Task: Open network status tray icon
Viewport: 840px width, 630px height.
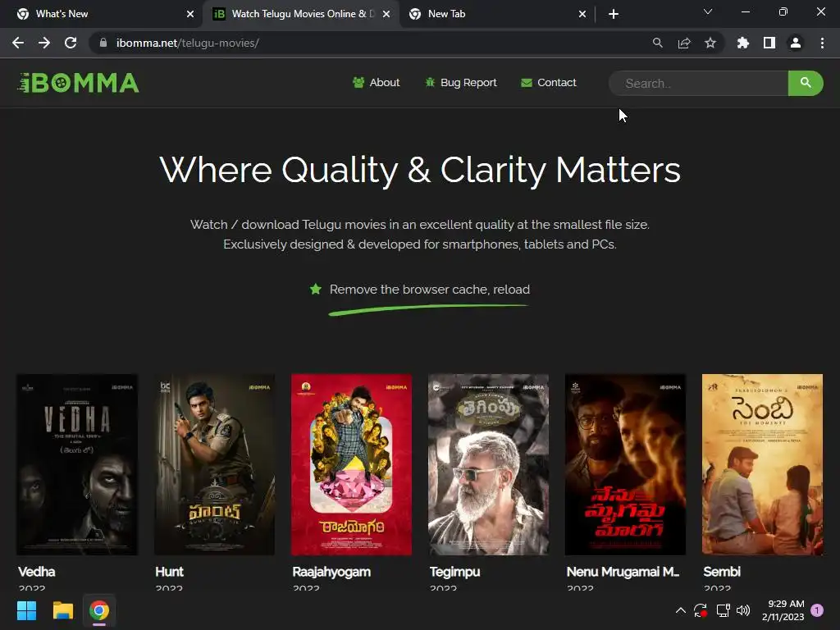Action: (x=723, y=610)
